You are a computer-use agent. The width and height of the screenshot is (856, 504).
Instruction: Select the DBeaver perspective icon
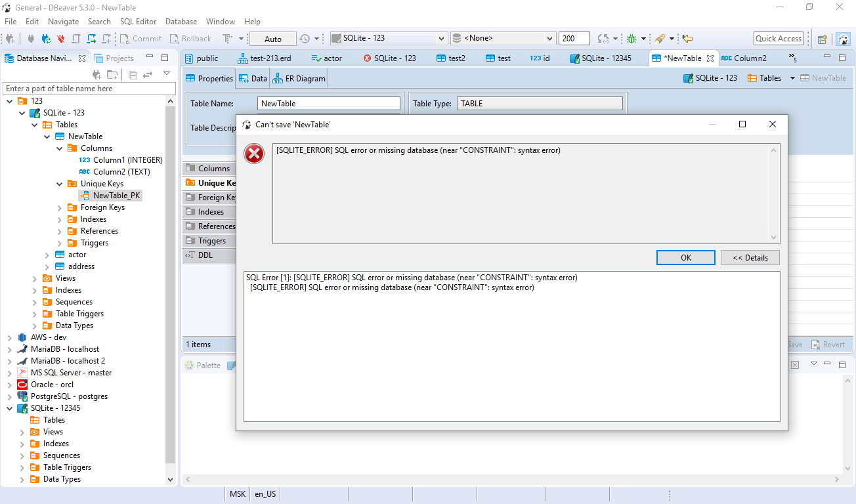tap(842, 39)
